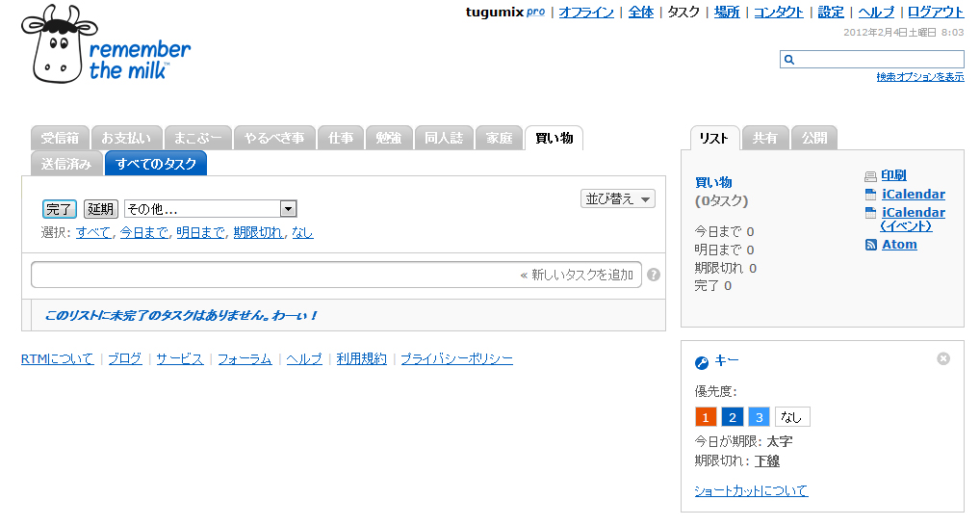The height and width of the screenshot is (526, 980).
Task: Click the iCalendar (イベント) calendar icon
Action: (870, 213)
